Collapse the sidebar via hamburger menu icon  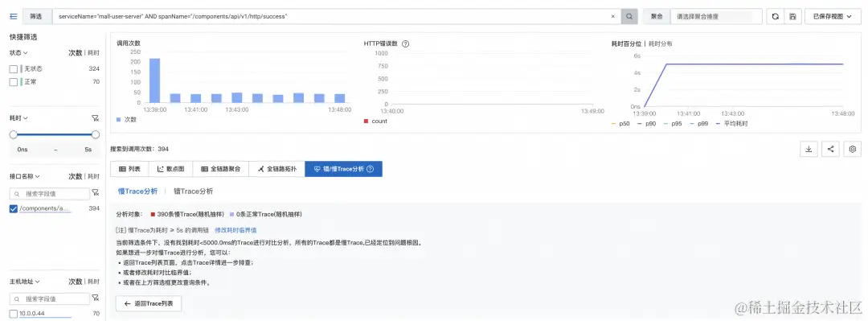coord(14,16)
